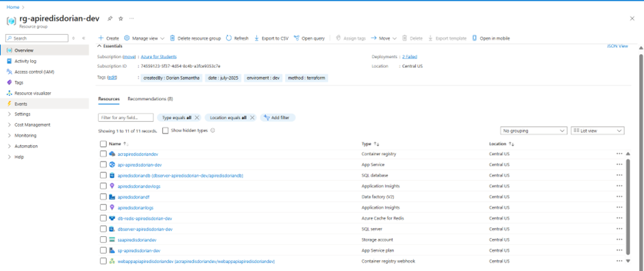644x271 pixels.
Task: Open Manage view dropdown
Action: pyautogui.click(x=144, y=38)
